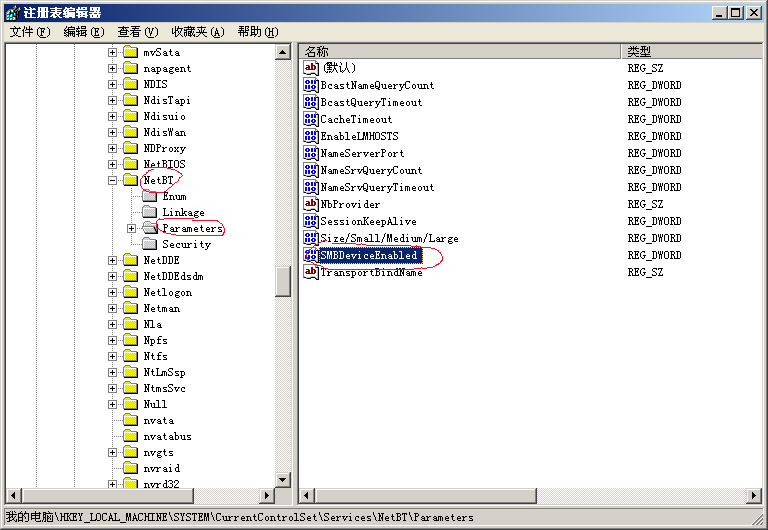Screen dimensions: 768x530
Task: Sort values by the 名称 column header
Action: tap(460, 51)
